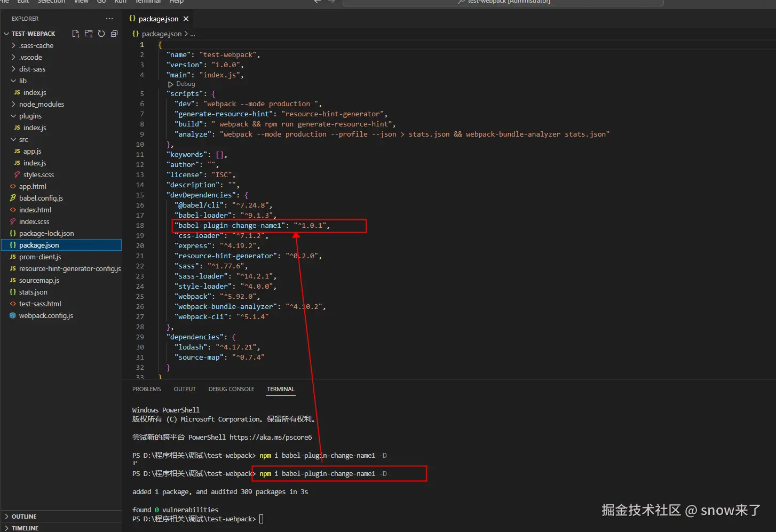Switch to the OUTPUT panel tab
Viewport: 776px width, 532px height.
(185, 389)
